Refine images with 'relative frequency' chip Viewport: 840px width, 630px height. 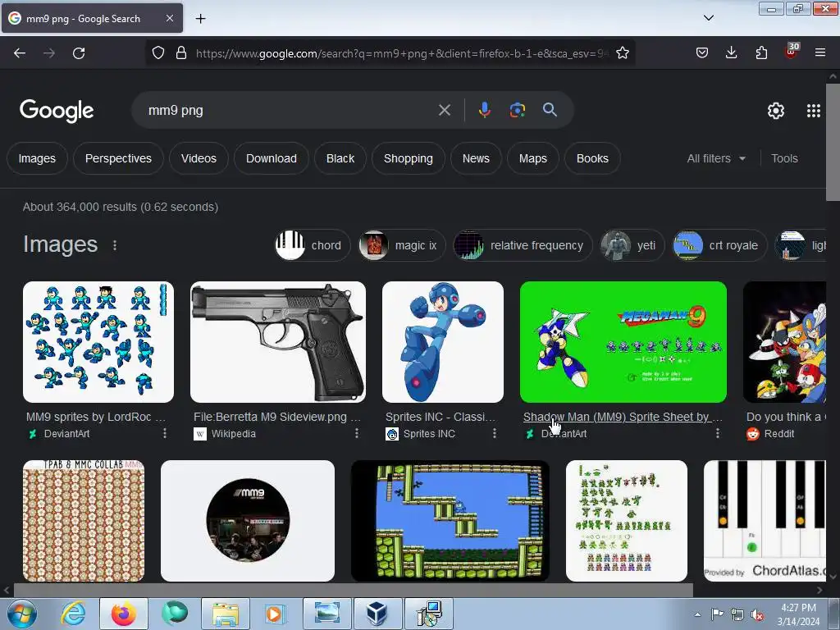[523, 245]
